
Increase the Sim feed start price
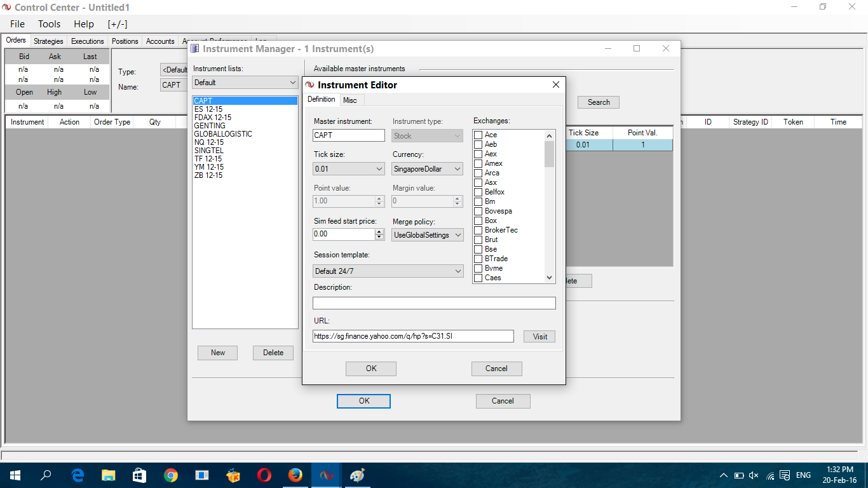[379, 231]
